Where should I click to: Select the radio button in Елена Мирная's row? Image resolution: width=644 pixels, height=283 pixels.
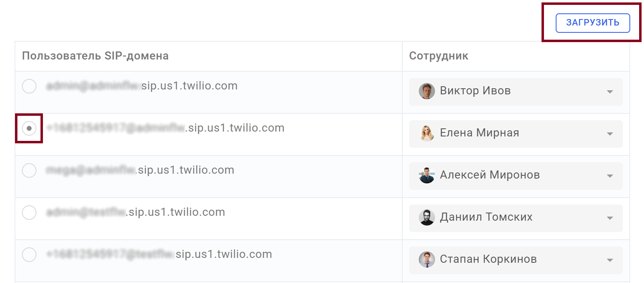pyautogui.click(x=29, y=128)
